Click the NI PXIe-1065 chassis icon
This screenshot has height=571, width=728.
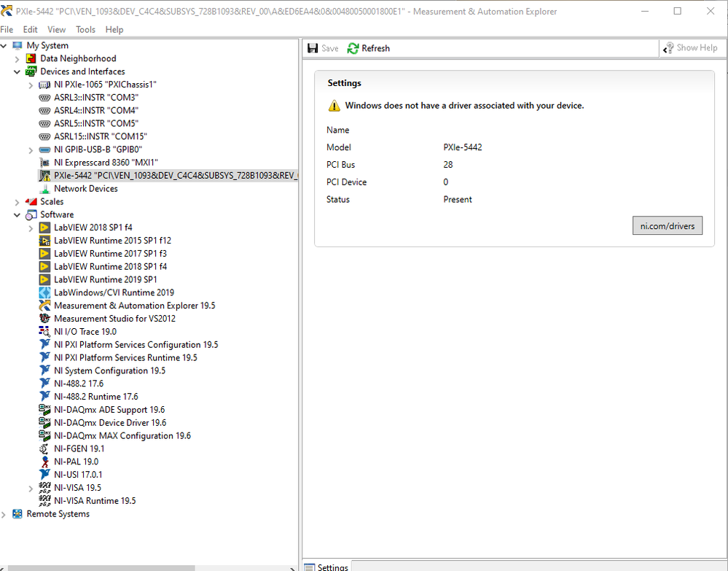pyautogui.click(x=44, y=85)
